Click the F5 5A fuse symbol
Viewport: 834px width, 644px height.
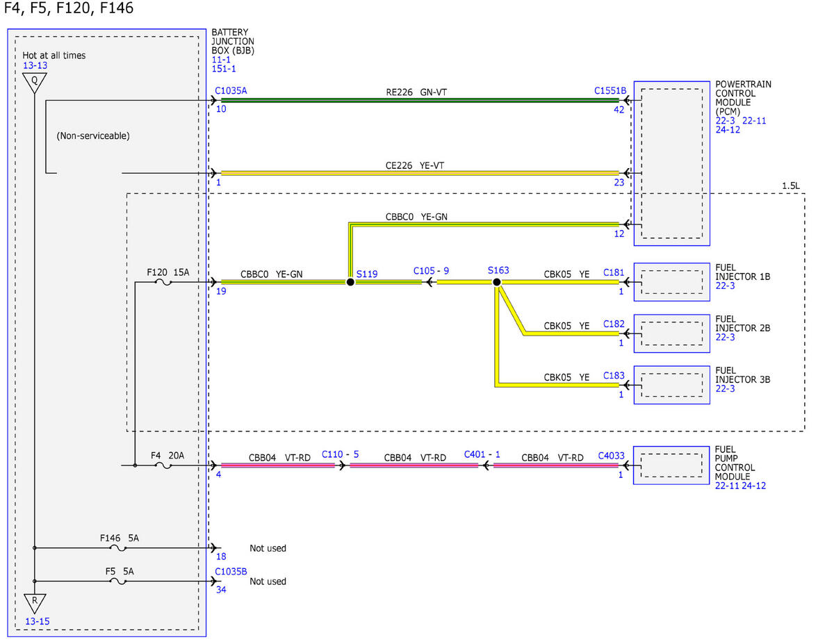tap(119, 581)
